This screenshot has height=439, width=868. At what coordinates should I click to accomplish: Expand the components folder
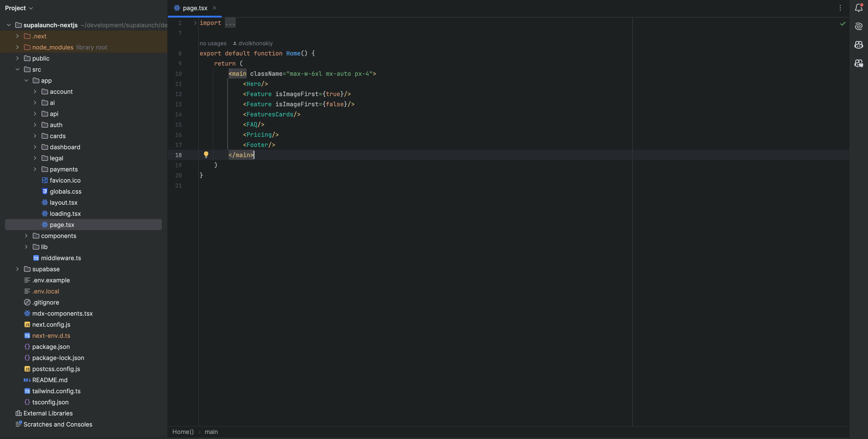click(x=26, y=236)
